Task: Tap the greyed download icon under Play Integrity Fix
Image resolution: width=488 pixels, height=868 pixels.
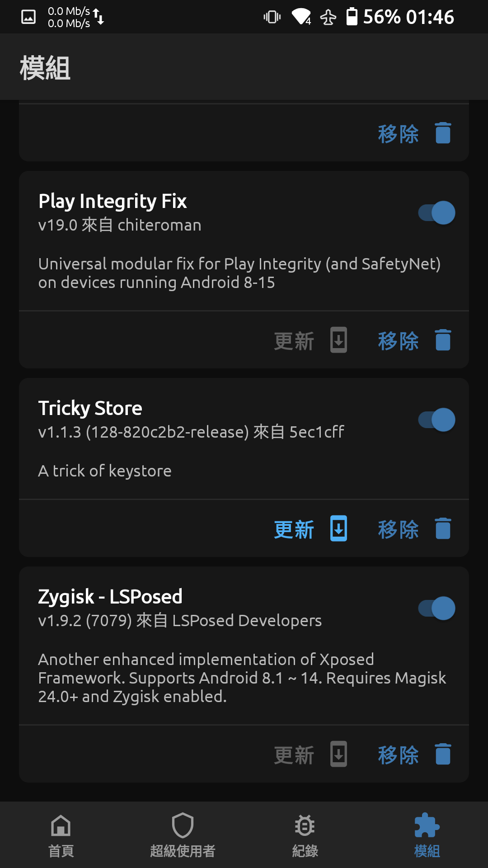Action: coord(338,340)
